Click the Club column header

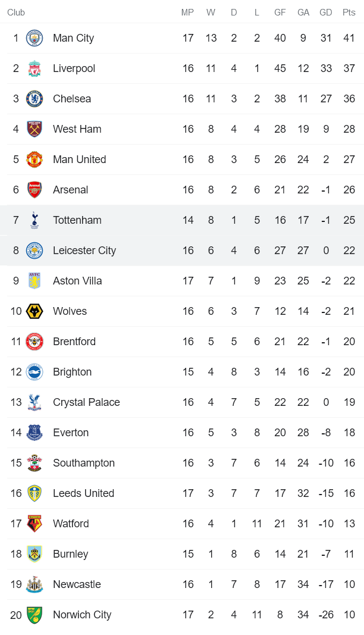[x=16, y=12]
